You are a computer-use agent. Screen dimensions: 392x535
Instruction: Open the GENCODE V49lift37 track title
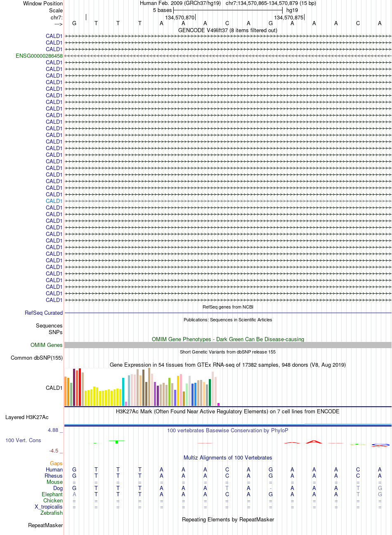228,30
